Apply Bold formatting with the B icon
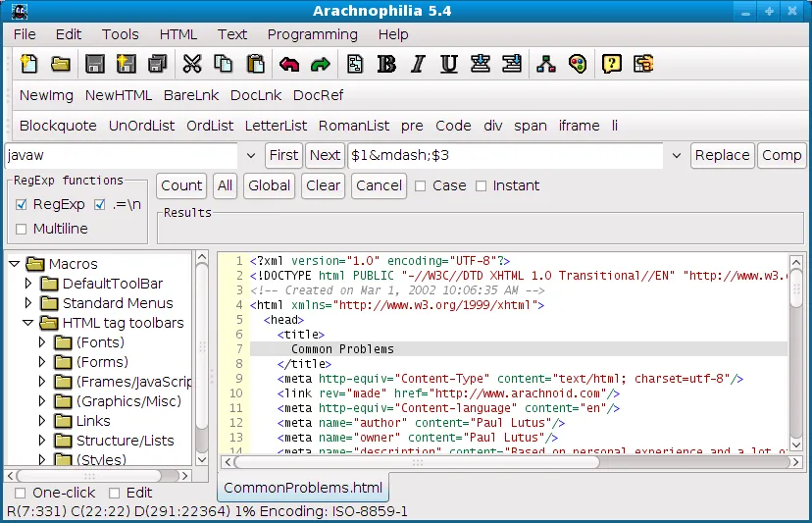Screen dimensions: 812x523 [386, 65]
